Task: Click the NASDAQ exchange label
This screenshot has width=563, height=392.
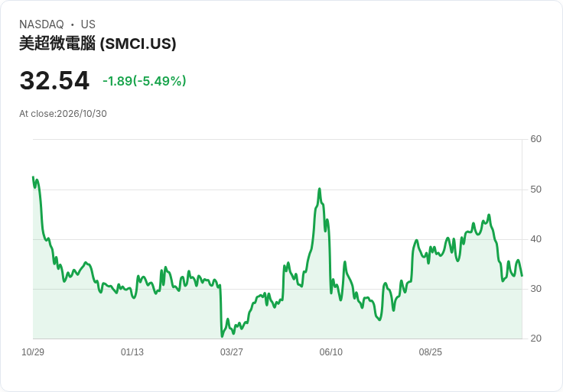Action: click(x=41, y=24)
